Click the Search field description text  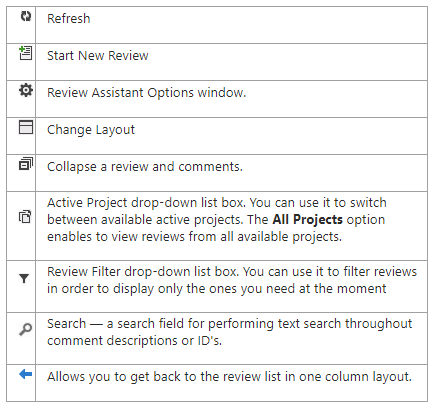pos(229,332)
